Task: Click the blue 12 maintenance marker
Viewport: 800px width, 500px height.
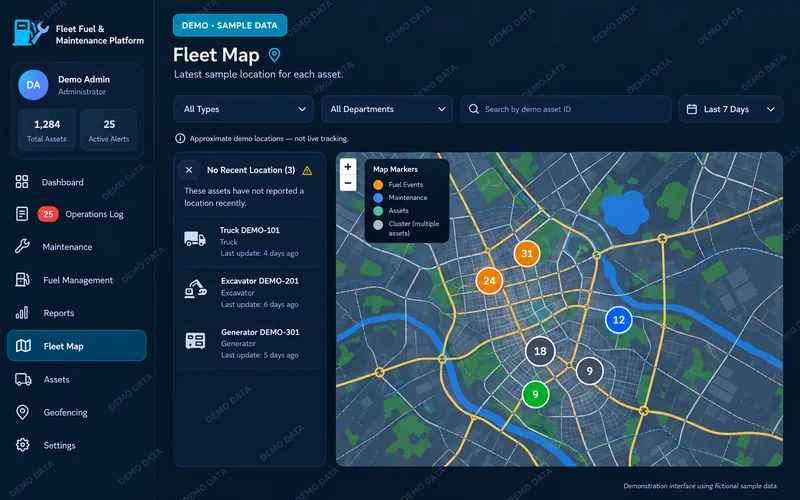Action: (618, 320)
